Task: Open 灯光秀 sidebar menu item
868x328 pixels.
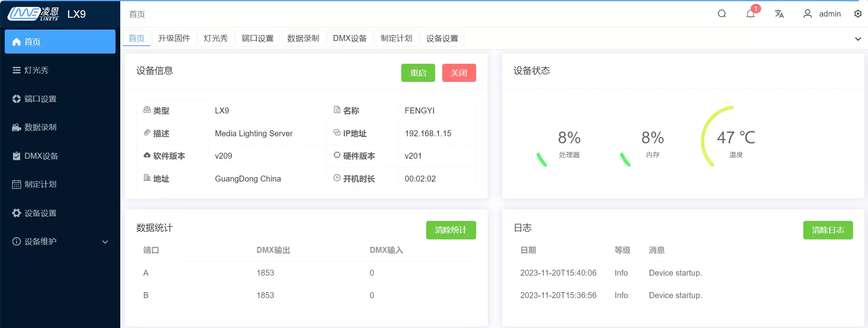Action: [60, 70]
